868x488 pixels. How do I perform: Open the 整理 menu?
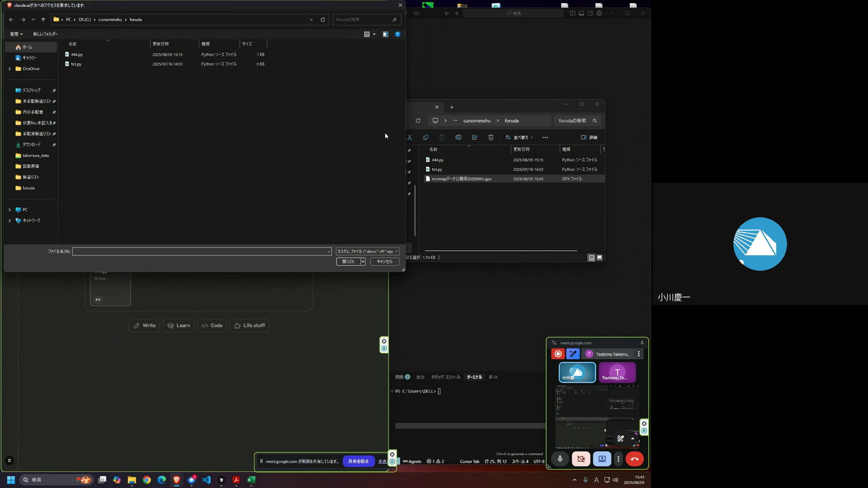click(x=16, y=34)
